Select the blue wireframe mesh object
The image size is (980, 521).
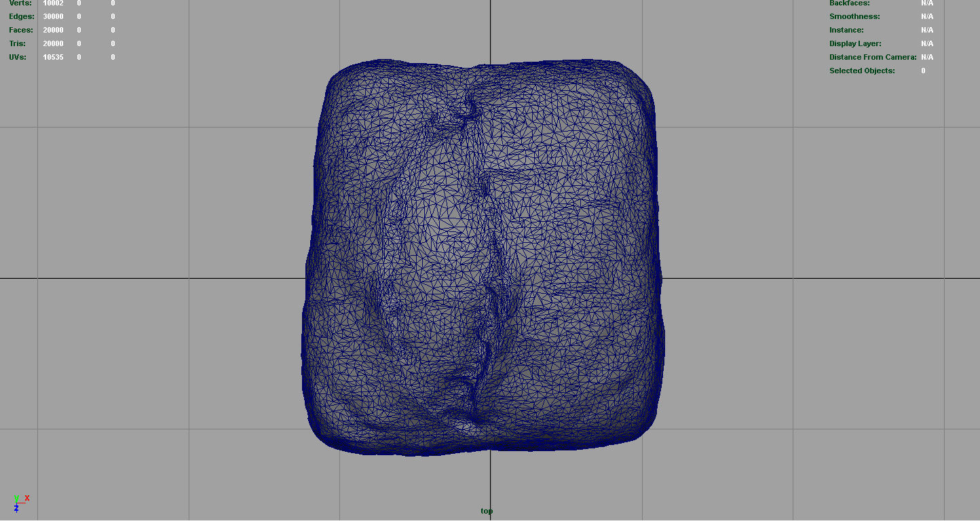(x=483, y=258)
